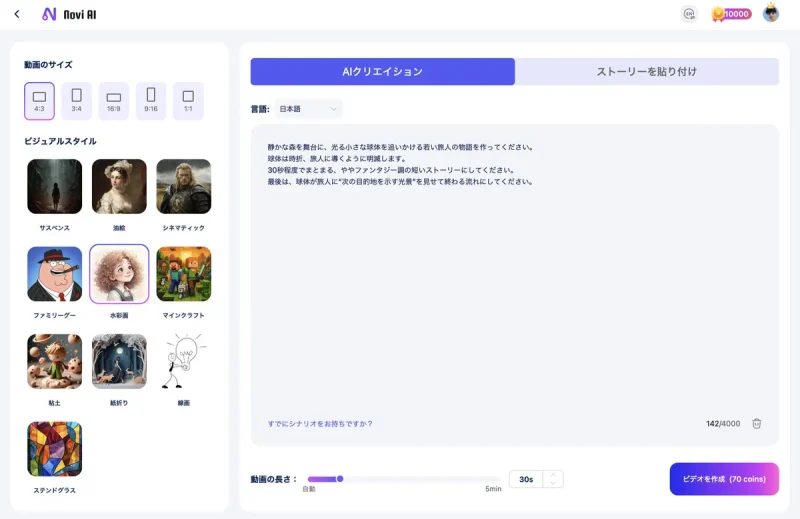
Task: Select the 16:9 aspect ratio icon
Action: [113, 98]
